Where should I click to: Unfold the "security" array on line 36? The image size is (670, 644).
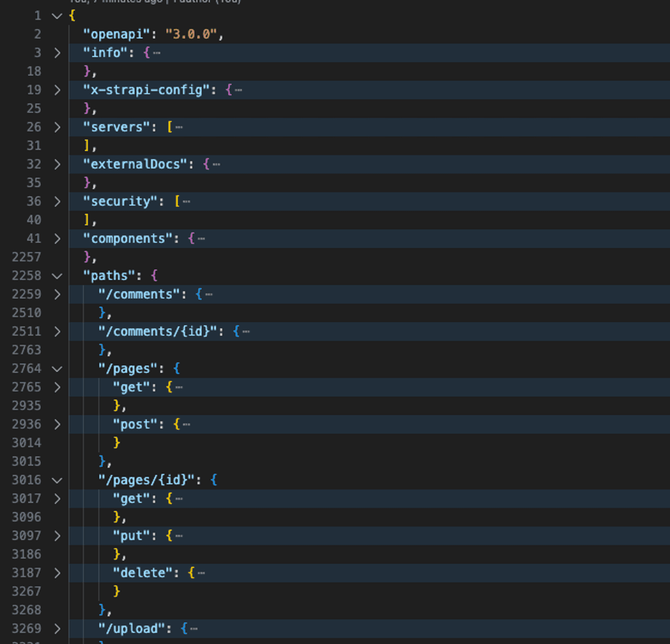coord(57,201)
